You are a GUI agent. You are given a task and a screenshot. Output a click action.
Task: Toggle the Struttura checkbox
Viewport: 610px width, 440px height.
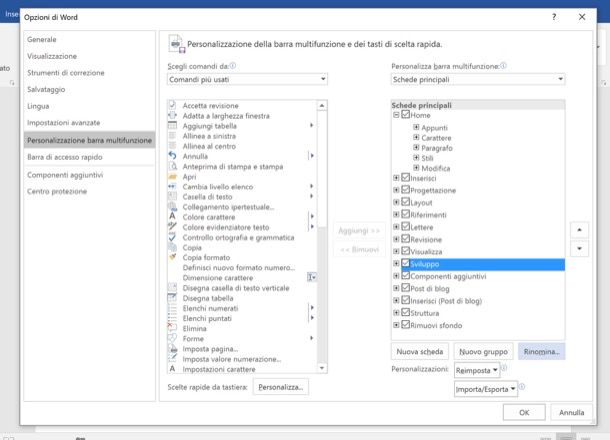[x=405, y=312]
